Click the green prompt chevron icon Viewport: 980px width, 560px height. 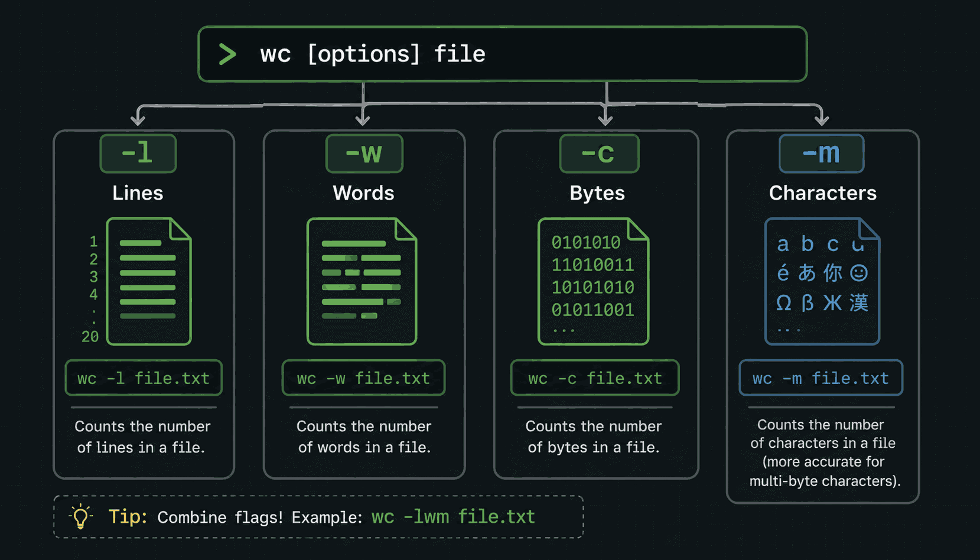point(227,54)
